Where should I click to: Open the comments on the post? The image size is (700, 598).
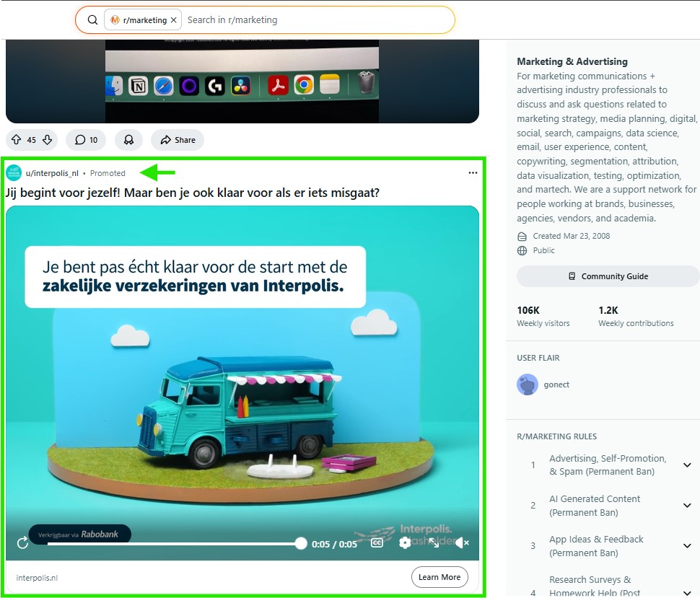coord(85,140)
